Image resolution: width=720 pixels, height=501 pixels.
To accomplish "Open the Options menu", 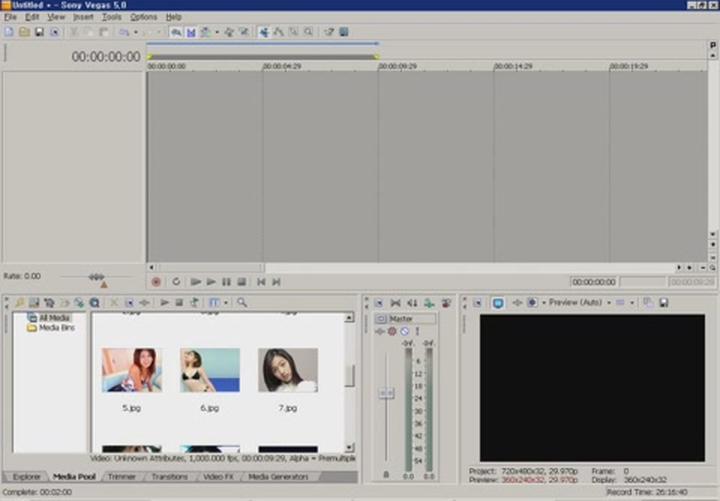I will (x=143, y=17).
